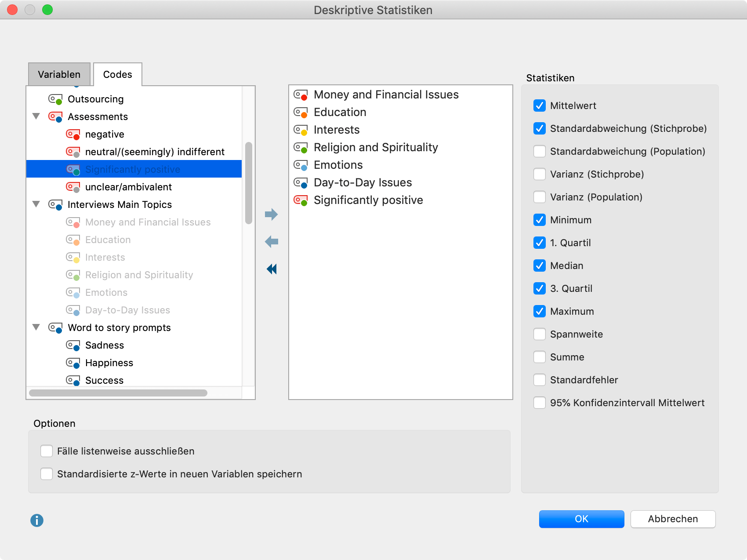
Task: Enable Standardabweichung (Population)
Action: coord(540,151)
